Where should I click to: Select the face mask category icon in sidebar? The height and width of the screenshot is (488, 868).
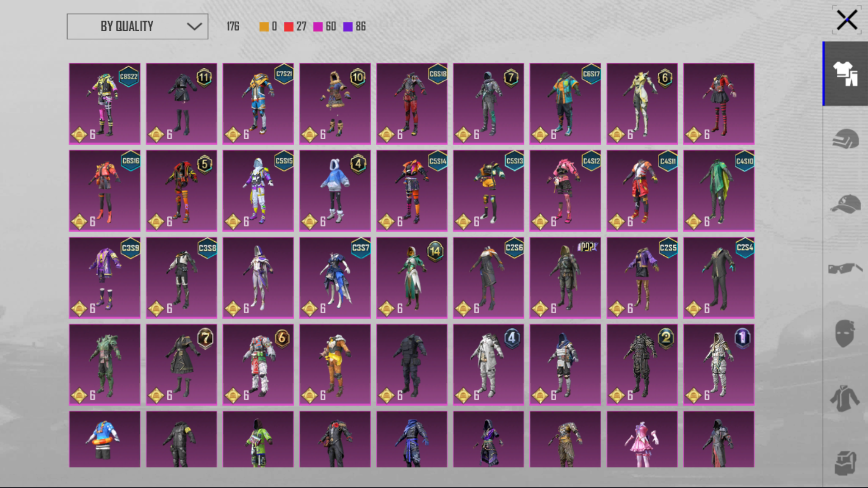click(x=845, y=333)
